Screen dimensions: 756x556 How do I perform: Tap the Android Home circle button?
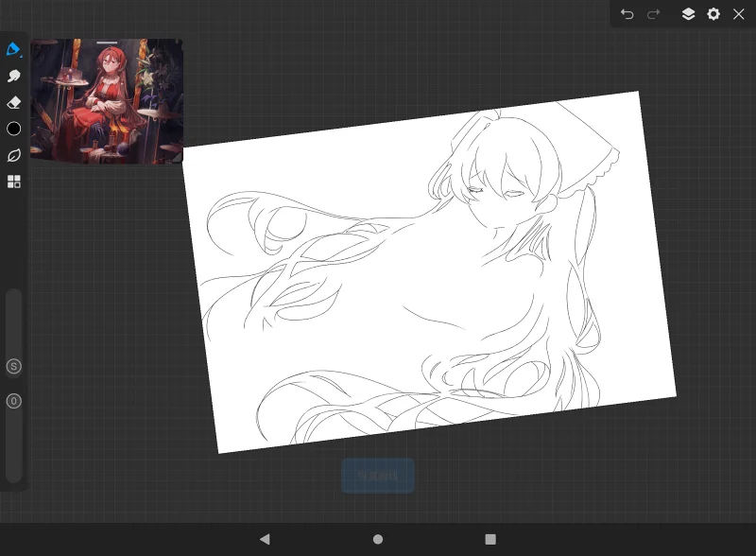tap(378, 539)
